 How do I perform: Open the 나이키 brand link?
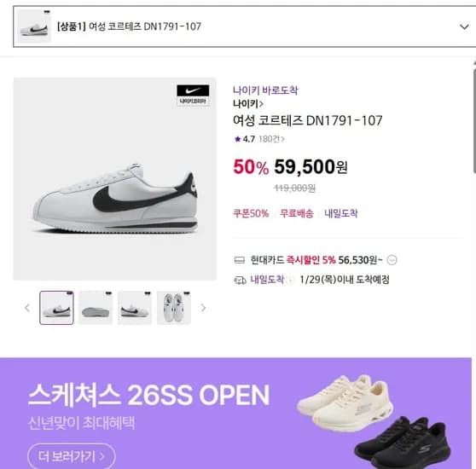[x=247, y=104]
